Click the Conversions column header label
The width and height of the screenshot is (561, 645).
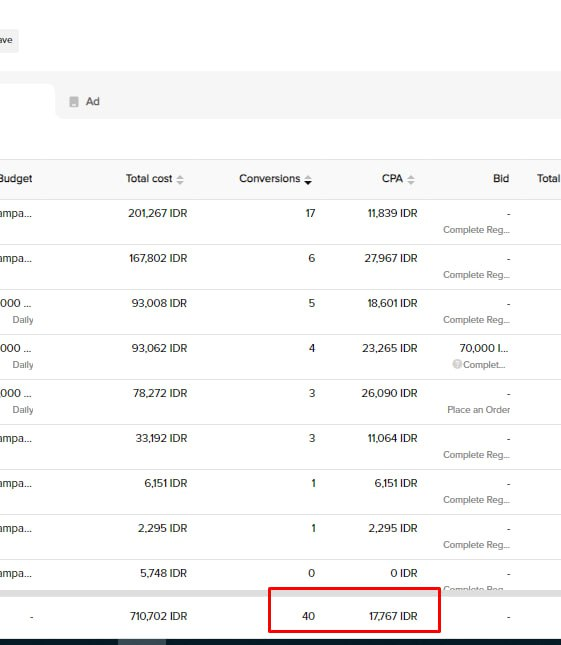pos(270,179)
